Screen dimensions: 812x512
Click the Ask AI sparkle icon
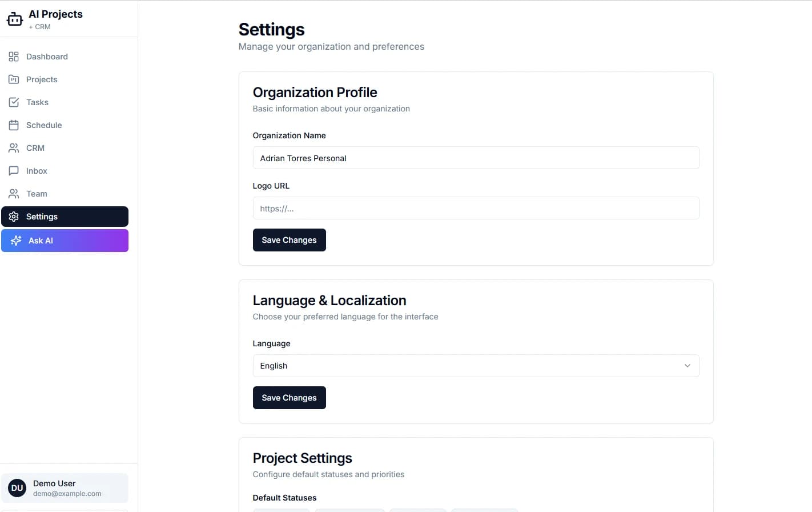pos(16,241)
